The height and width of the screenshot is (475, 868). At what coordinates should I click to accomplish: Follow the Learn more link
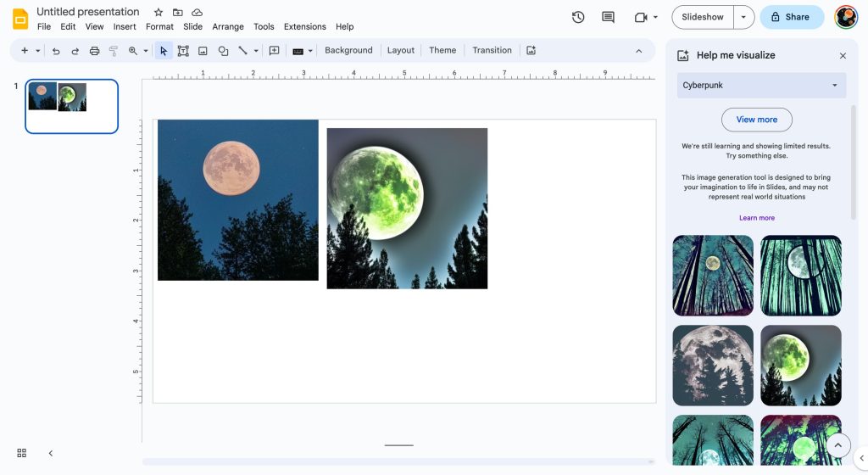tap(756, 218)
